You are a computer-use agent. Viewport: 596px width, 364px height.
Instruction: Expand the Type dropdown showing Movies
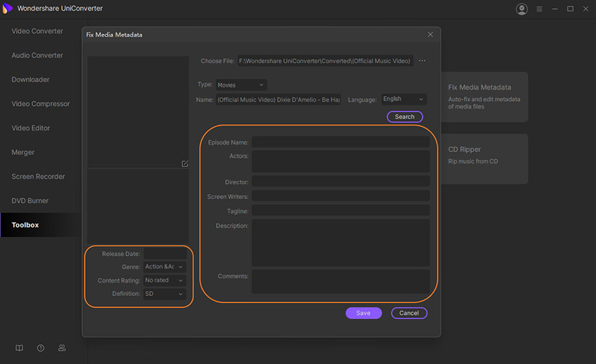241,85
